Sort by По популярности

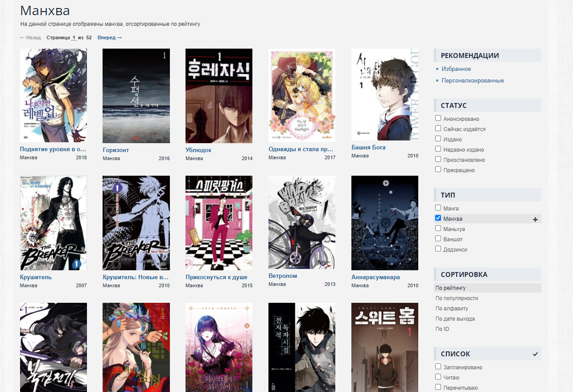pos(457,298)
